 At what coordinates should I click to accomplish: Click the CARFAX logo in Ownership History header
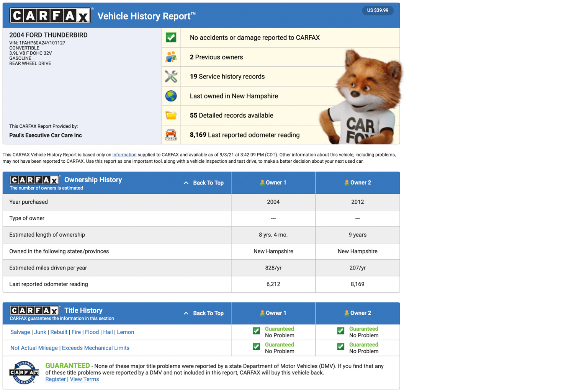click(x=35, y=180)
